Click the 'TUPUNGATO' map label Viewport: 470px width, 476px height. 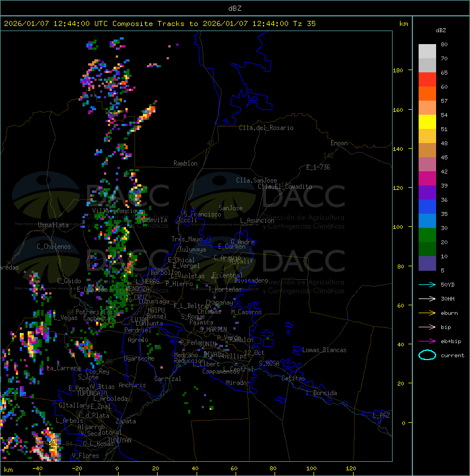pyautogui.click(x=92, y=393)
